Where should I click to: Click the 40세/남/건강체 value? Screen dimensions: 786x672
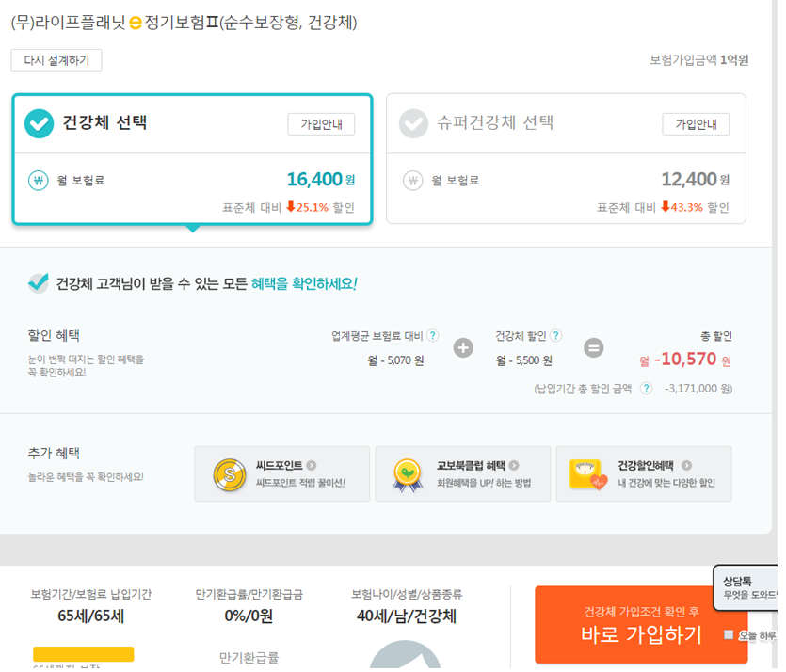click(x=407, y=616)
